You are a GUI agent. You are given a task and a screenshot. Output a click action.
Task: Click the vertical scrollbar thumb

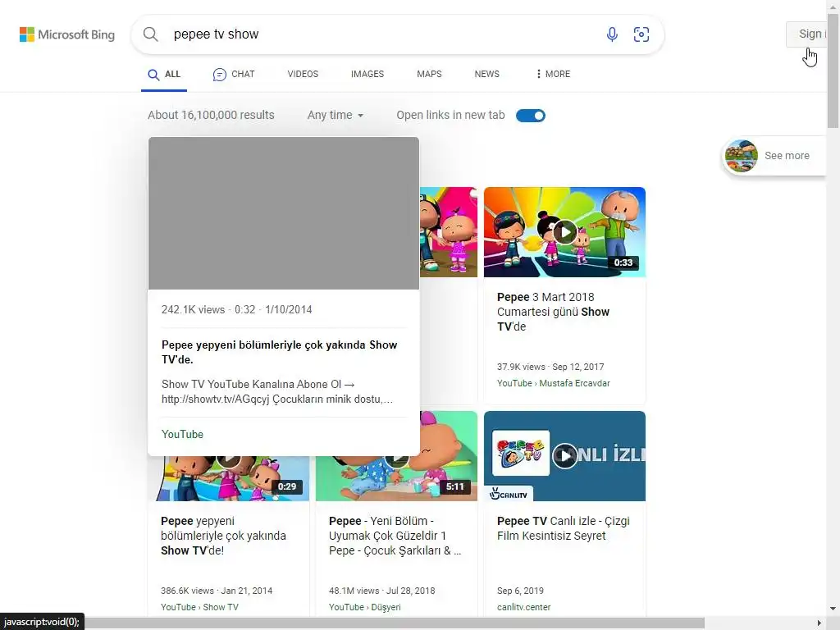833,70
